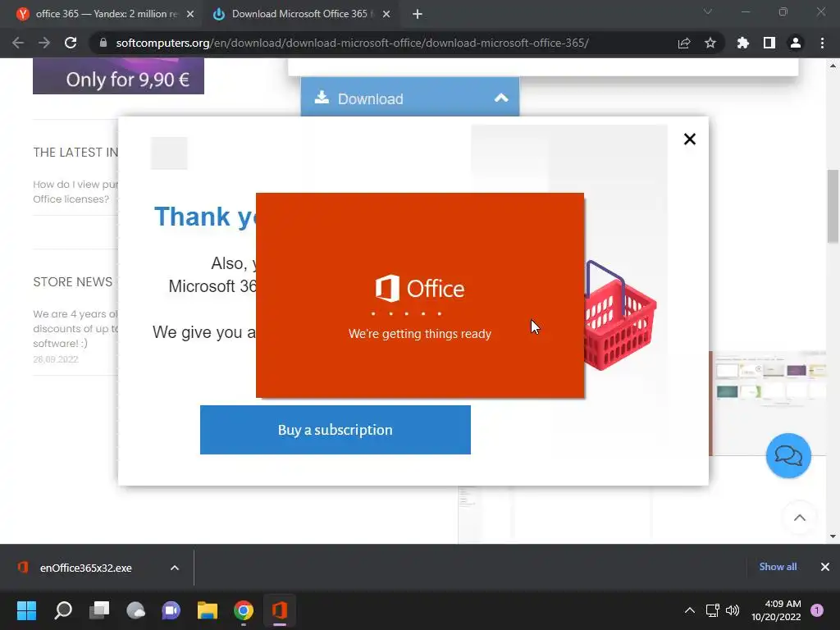The image size is (840, 630).
Task: Bookmark this page with star icon
Action: [x=710, y=43]
